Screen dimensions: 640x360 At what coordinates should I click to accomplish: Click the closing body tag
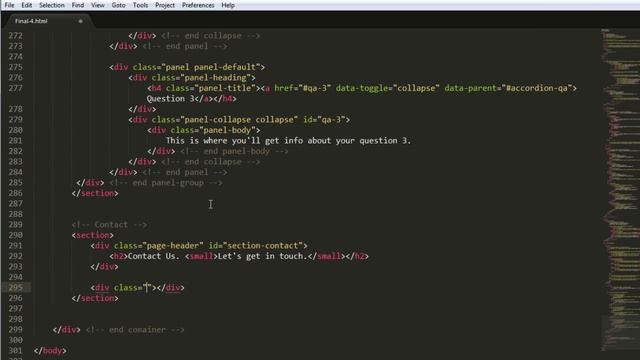click(x=50, y=351)
